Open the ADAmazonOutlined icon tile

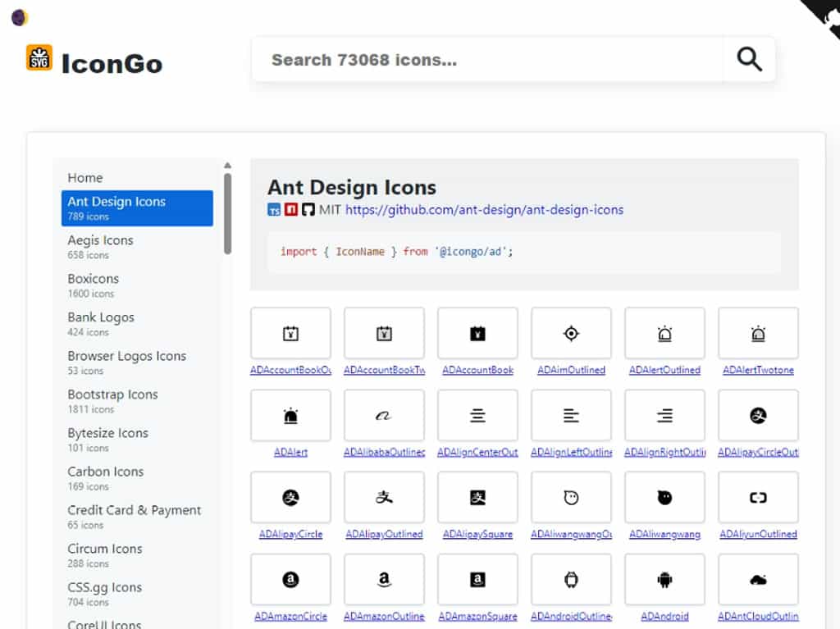[x=384, y=579]
